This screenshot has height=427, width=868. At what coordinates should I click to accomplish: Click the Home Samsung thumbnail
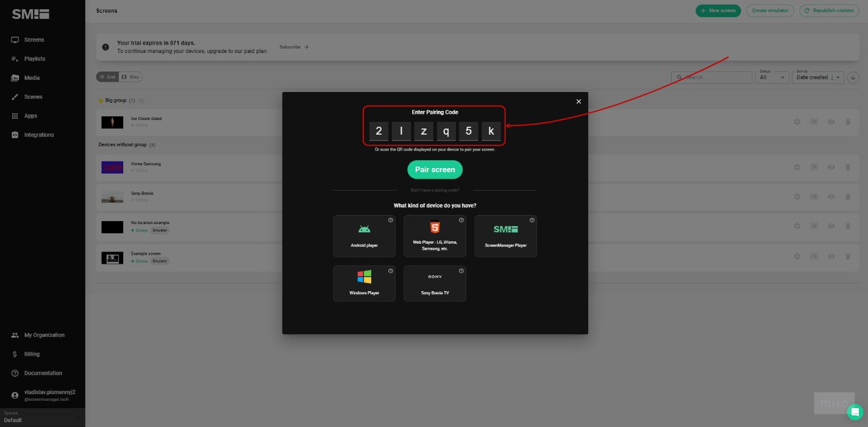click(x=112, y=167)
